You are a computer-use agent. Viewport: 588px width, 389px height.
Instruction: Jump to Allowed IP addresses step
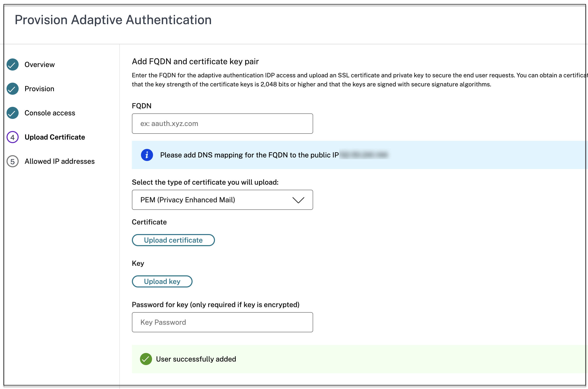(60, 161)
